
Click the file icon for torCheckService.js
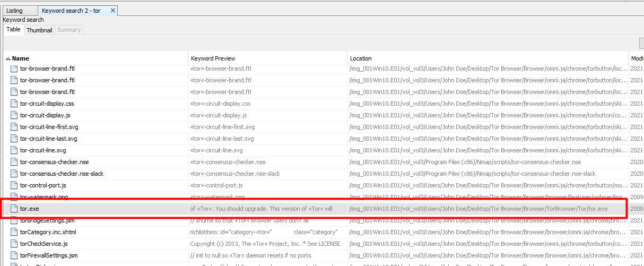pyautogui.click(x=14, y=244)
